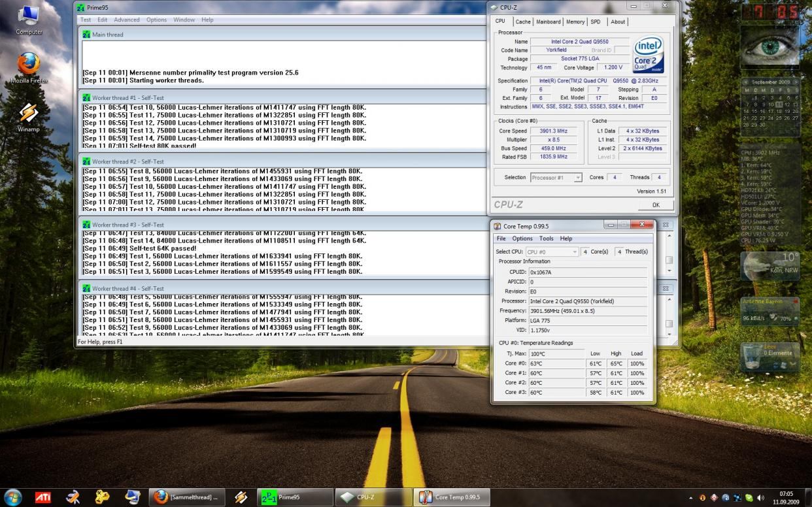
Task: Click the OK button in CPU-Z
Action: 656,204
